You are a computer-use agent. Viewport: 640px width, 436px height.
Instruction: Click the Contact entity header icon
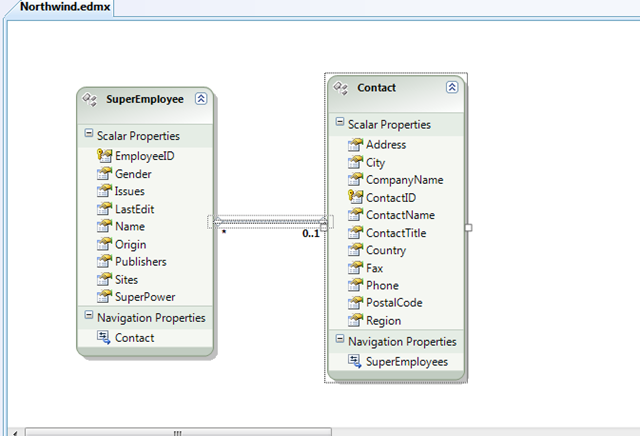coord(340,88)
